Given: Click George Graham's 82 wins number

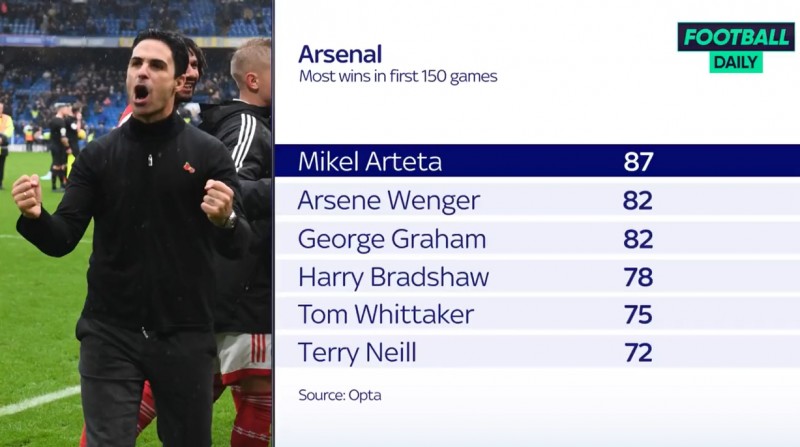Looking at the screenshot, I should coord(638,239).
